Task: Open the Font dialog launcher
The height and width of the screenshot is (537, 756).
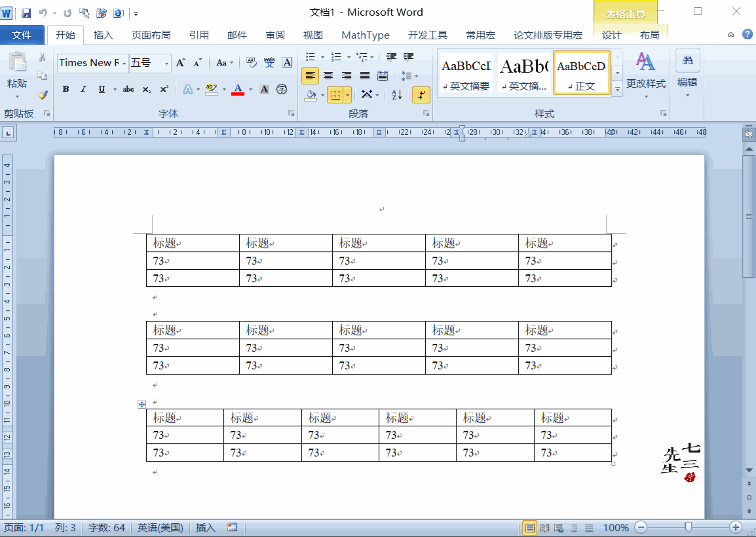Action: [292, 113]
